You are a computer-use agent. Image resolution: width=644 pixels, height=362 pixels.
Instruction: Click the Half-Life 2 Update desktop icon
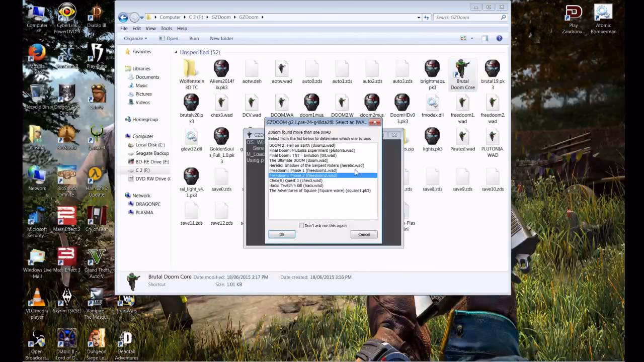[x=97, y=182]
